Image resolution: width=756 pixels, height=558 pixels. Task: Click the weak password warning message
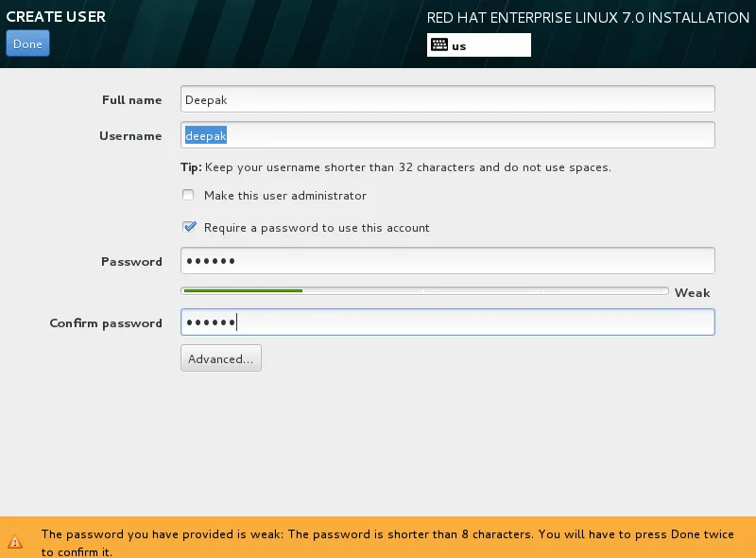coord(387,543)
